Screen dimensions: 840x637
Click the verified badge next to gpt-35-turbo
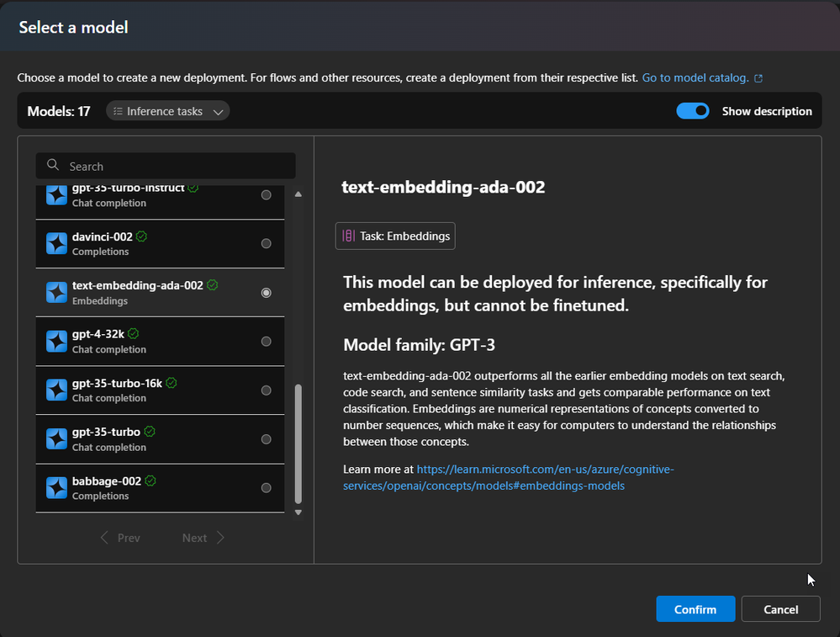pos(150,432)
